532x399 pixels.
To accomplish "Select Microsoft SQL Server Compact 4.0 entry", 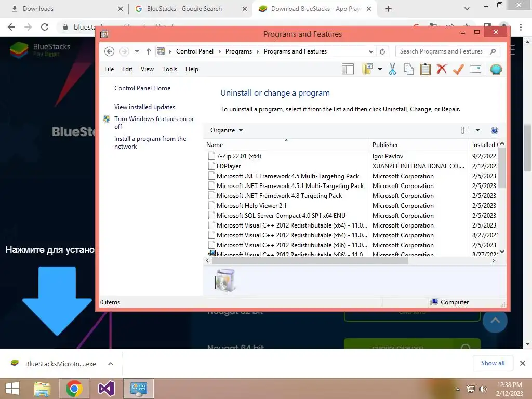I will coord(281,216).
